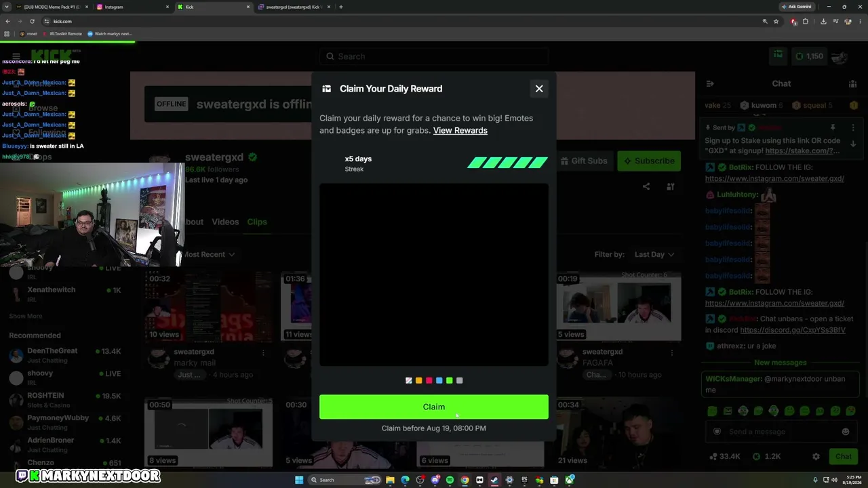Click the Ask Gemini button
This screenshot has height=488, width=868.
pyautogui.click(x=796, y=7)
